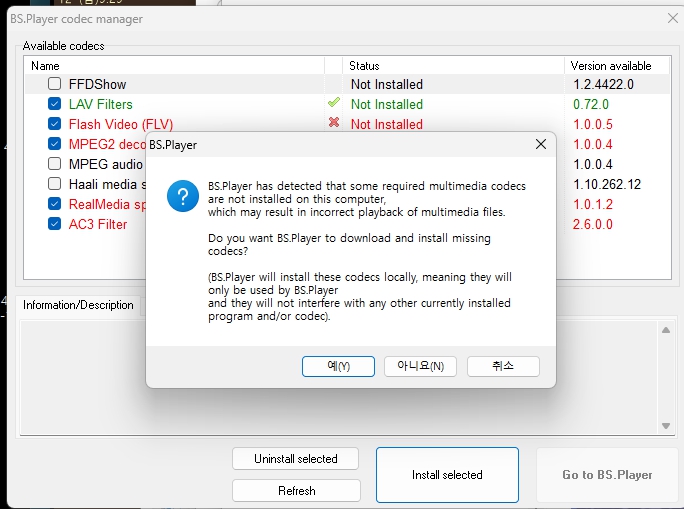Click the Refresh button
Viewport: 684px width, 509px height.
pos(297,491)
